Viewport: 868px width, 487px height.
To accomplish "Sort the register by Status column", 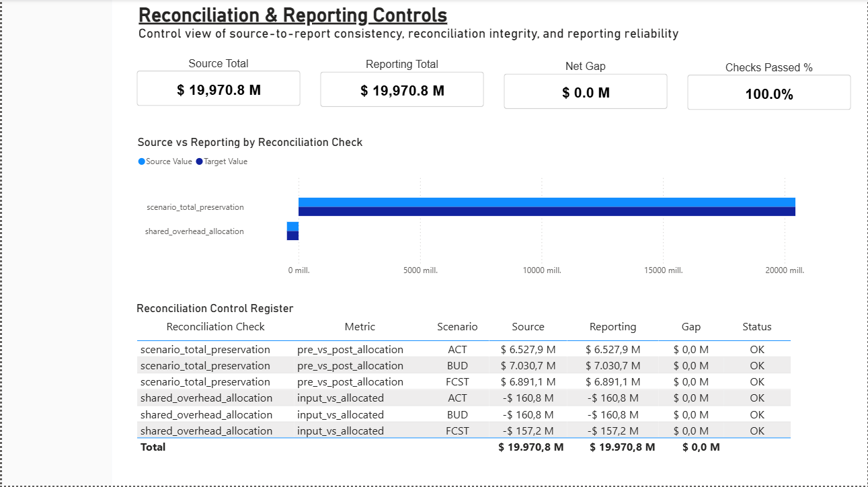I will (x=756, y=326).
